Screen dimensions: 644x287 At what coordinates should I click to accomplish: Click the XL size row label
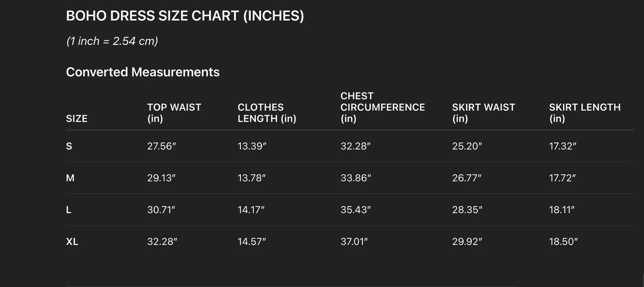click(72, 242)
